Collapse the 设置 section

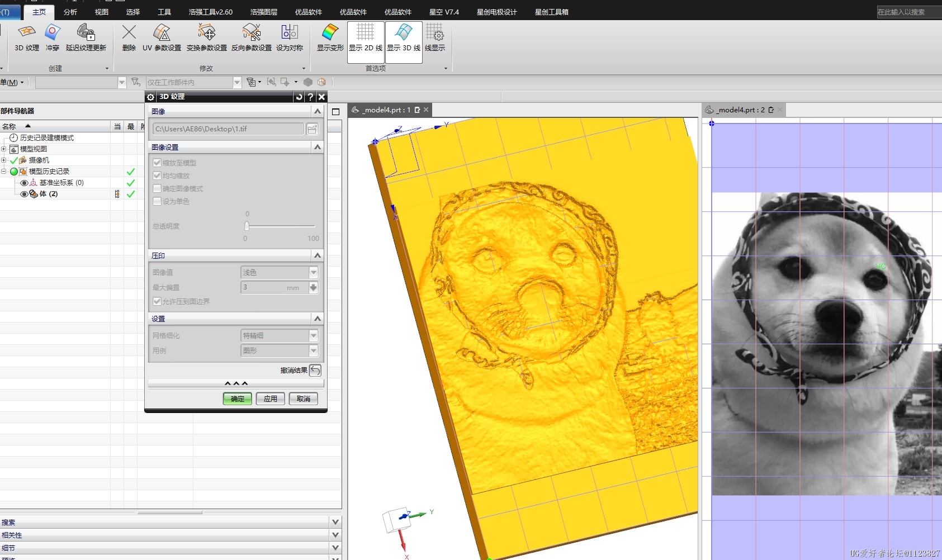318,319
